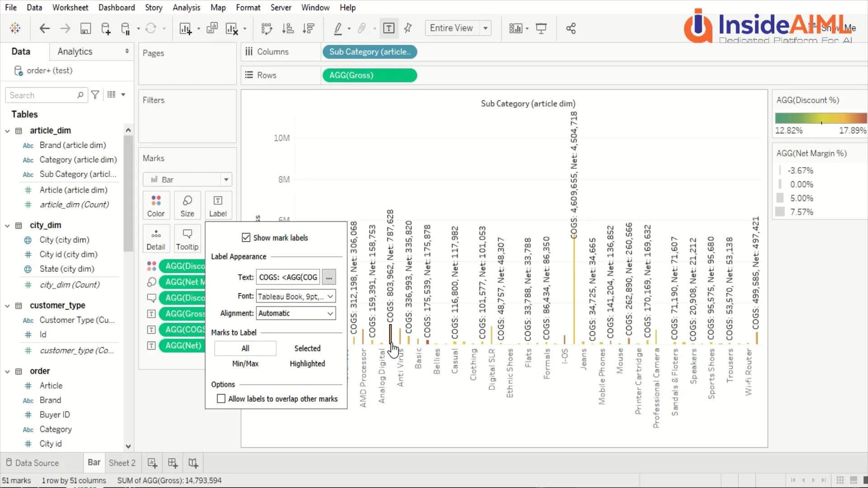Open the Color marks card
Image resolution: width=868 pixels, height=488 pixels.
pyautogui.click(x=156, y=206)
